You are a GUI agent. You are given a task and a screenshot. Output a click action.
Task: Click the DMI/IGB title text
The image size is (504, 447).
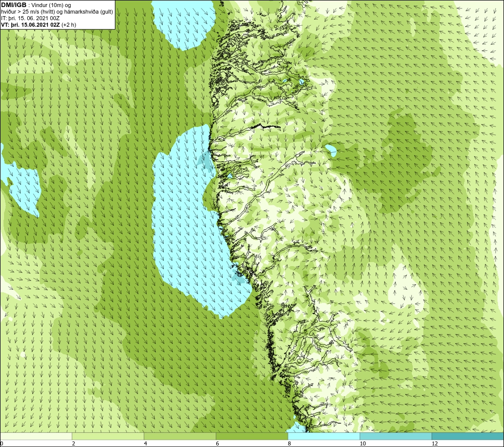14,5
